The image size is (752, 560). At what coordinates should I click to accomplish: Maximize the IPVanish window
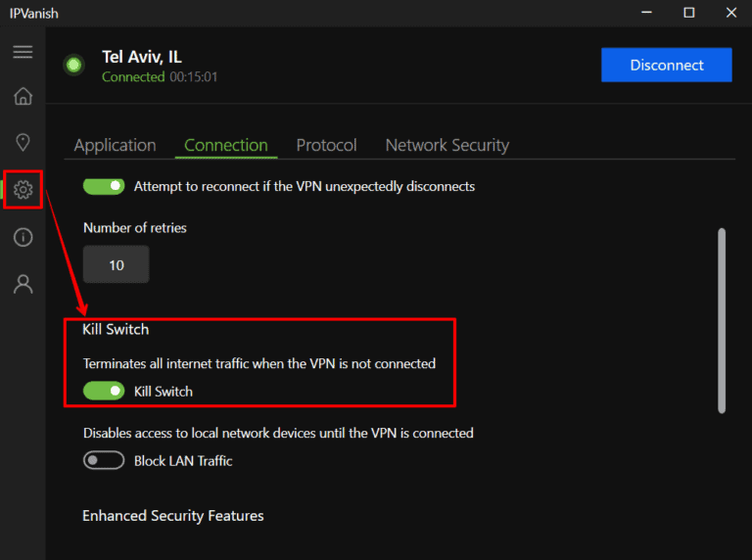click(x=689, y=13)
